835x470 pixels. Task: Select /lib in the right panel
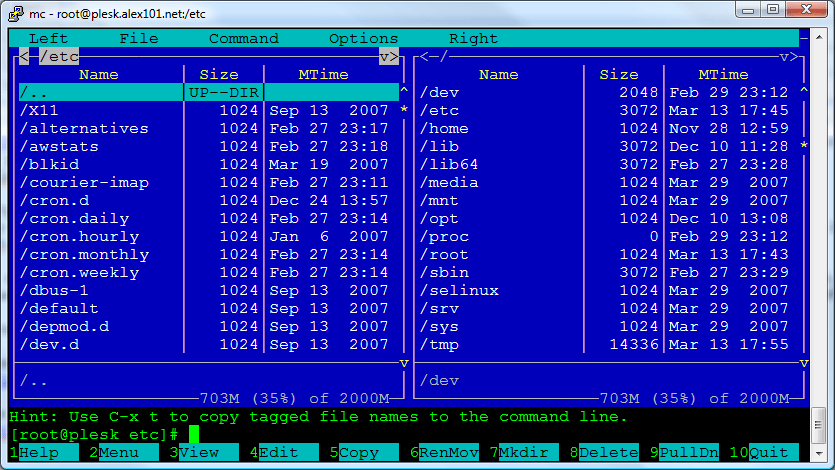609,146
